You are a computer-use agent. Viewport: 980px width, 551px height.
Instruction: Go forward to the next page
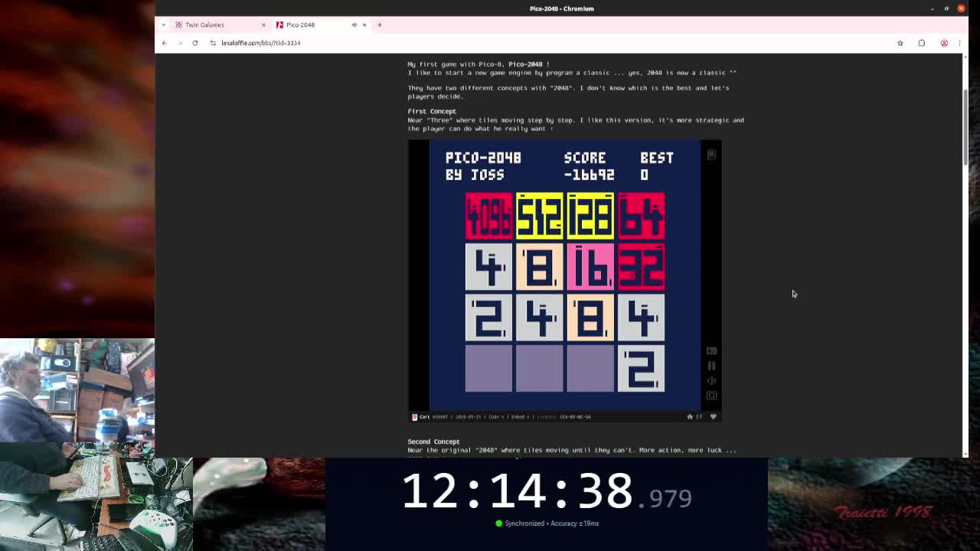[x=180, y=43]
